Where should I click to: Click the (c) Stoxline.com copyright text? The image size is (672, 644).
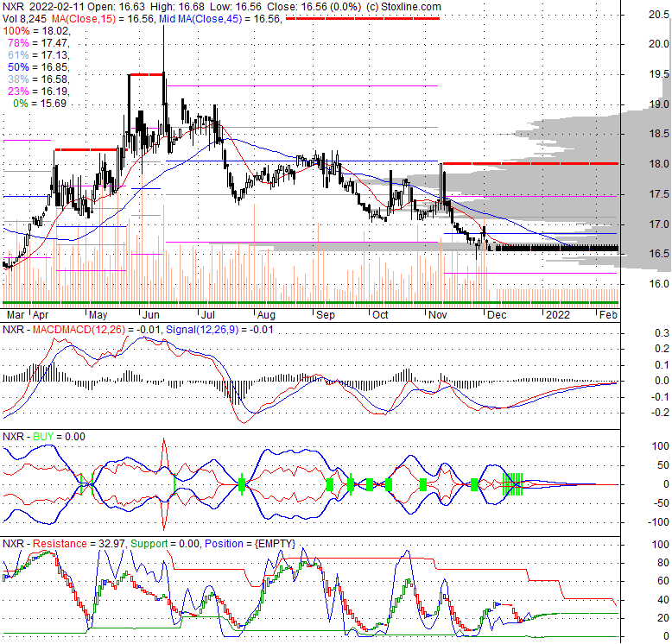[404, 7]
